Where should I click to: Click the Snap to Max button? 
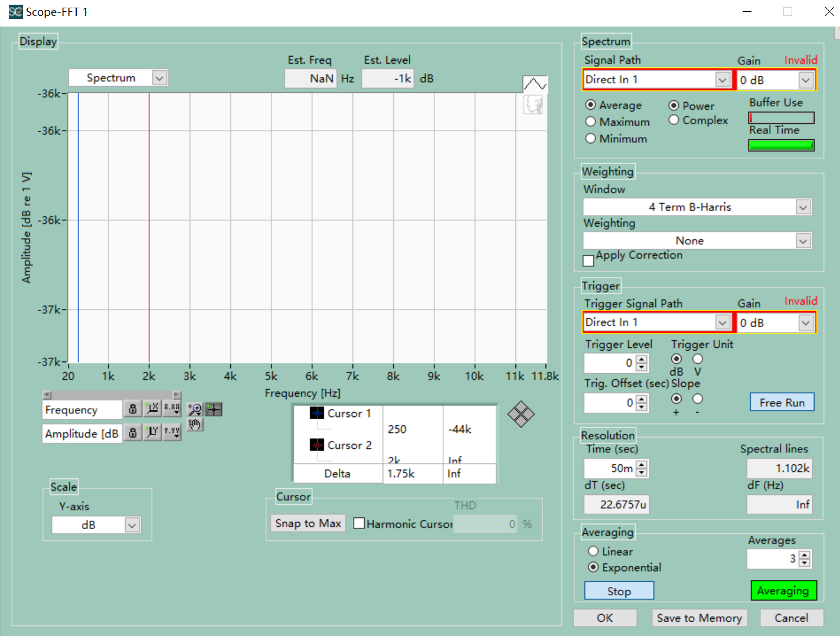point(308,523)
